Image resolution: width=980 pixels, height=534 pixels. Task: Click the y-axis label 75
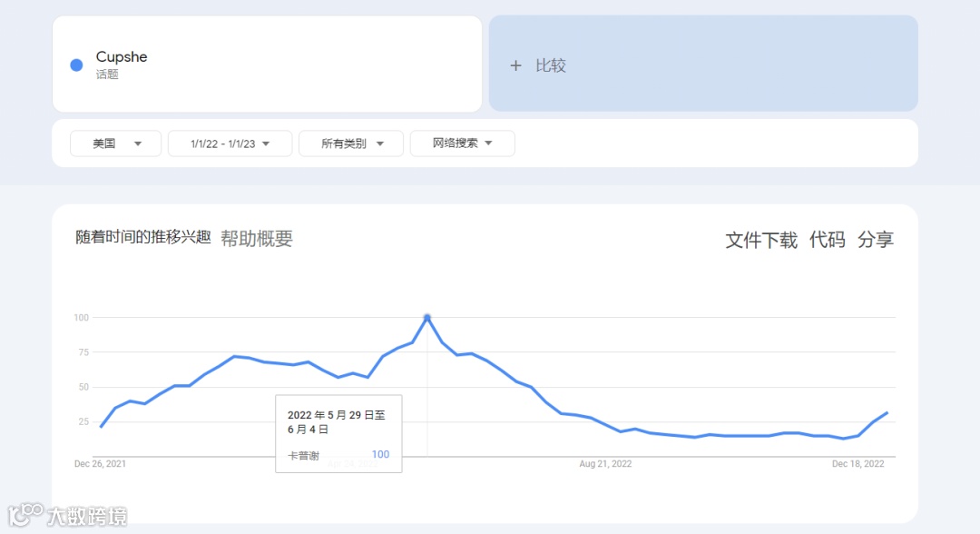83,352
